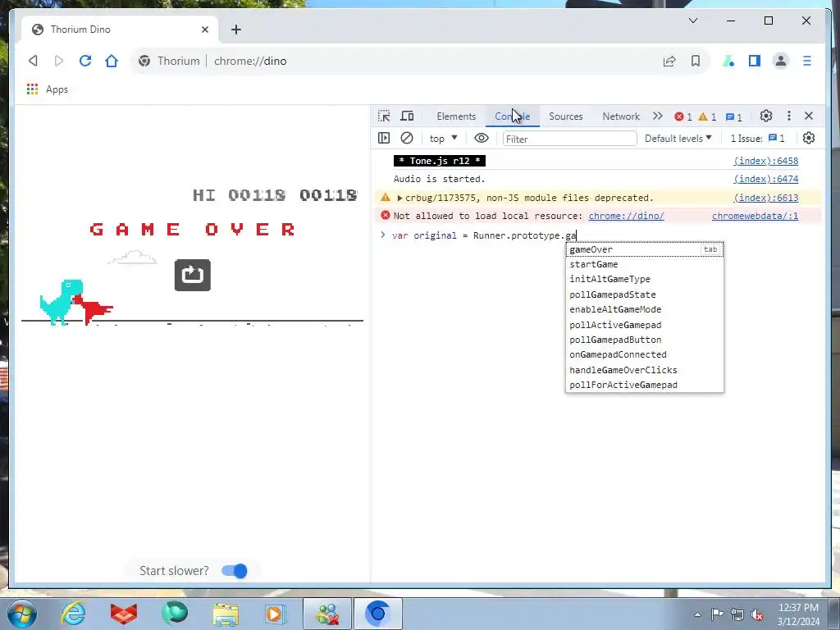Open the profile avatar menu
Image resolution: width=840 pixels, height=630 pixels.
click(781, 61)
